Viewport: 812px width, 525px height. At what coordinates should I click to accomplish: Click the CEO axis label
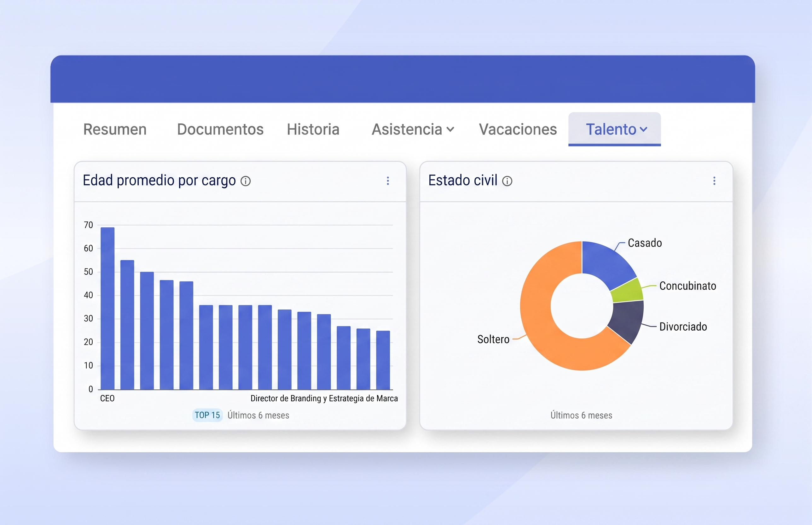point(107,398)
